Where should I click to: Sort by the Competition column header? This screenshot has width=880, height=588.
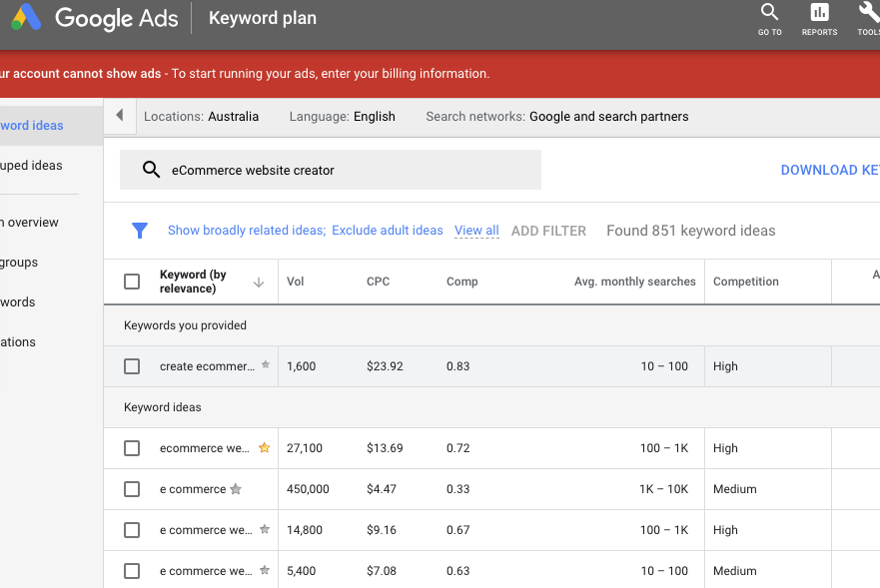point(746,282)
